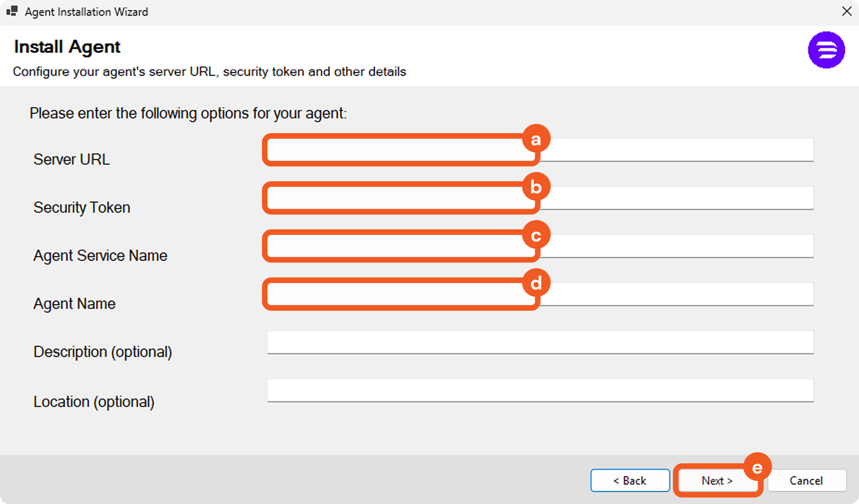Close the Agent Installation Wizard window
Image resolution: width=859 pixels, height=504 pixels.
tap(846, 11)
